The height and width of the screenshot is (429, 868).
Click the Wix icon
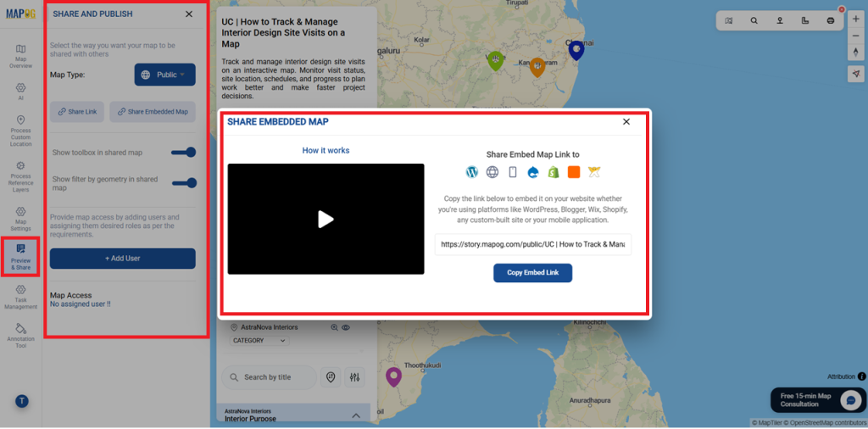[594, 172]
